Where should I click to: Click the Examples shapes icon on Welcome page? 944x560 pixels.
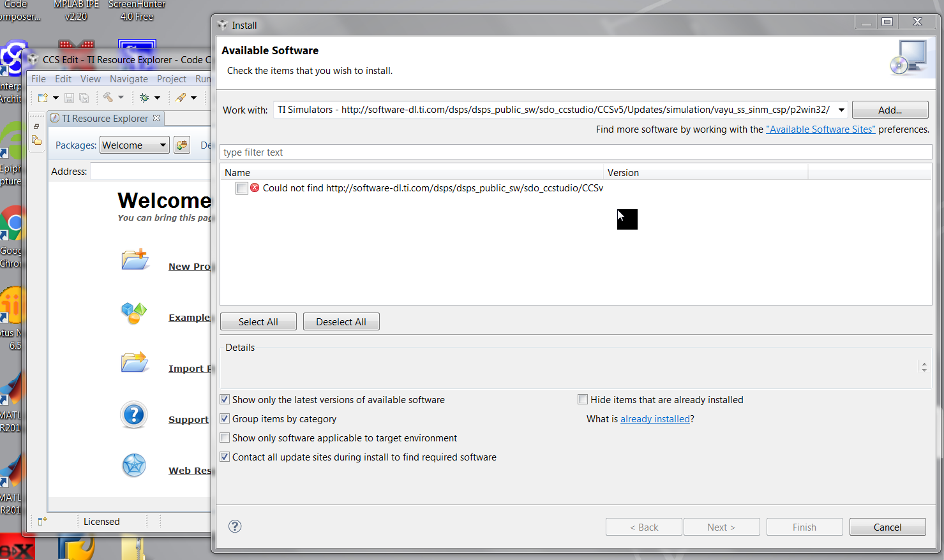click(x=134, y=313)
